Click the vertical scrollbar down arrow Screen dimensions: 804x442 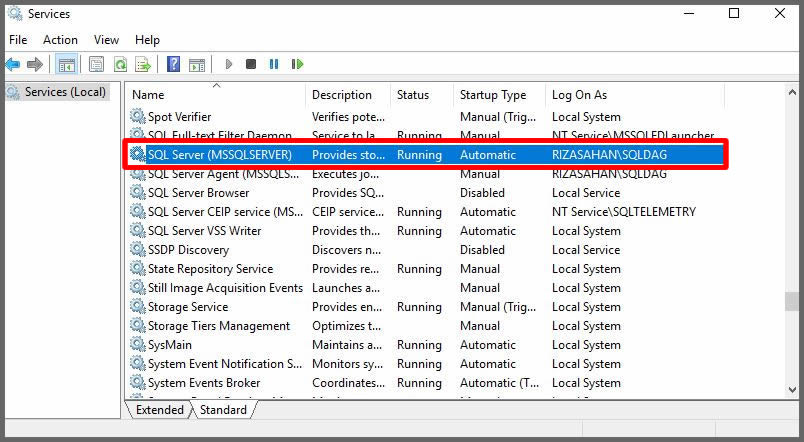(793, 389)
